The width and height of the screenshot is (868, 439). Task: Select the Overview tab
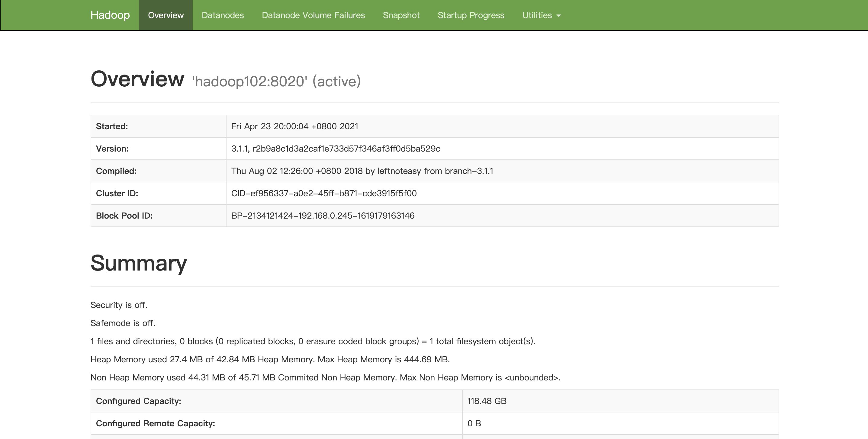point(166,15)
